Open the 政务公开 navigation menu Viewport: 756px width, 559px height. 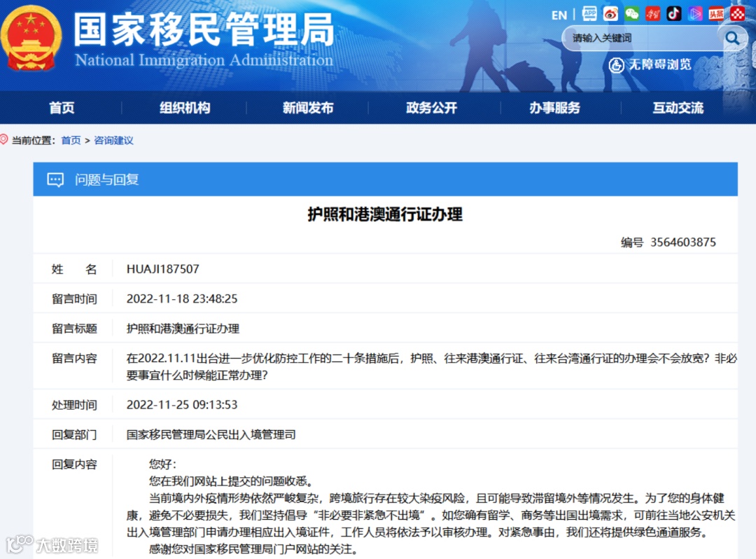click(x=431, y=108)
